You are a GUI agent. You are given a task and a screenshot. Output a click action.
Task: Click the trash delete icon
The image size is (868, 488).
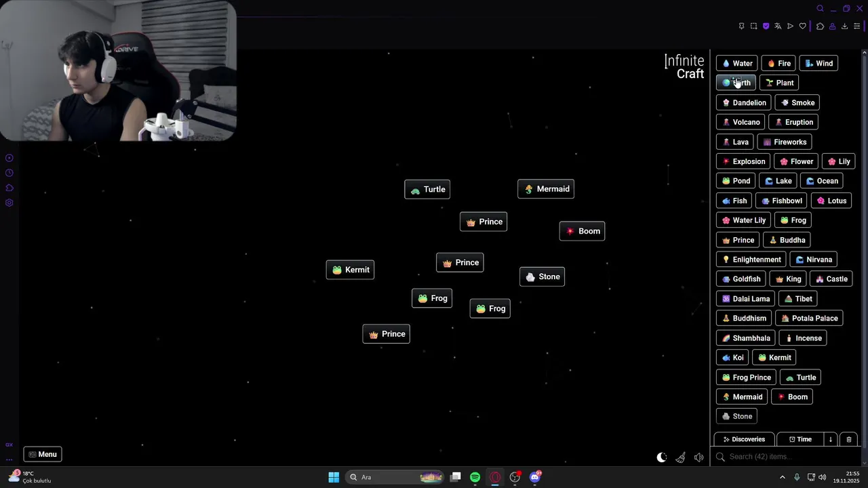click(x=848, y=439)
